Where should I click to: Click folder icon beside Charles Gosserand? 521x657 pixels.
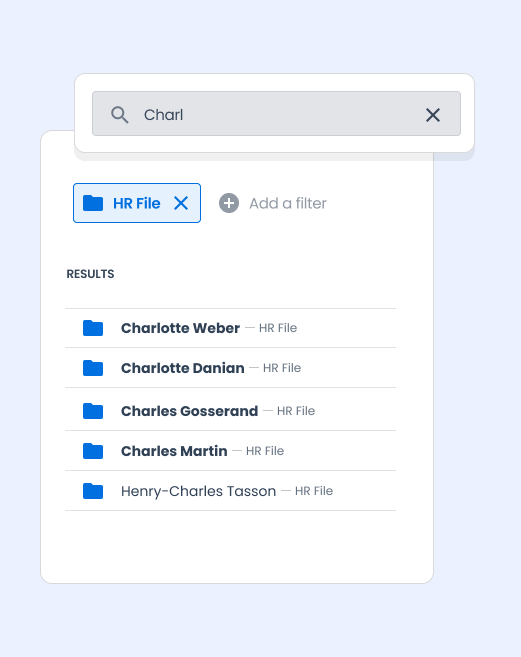pyautogui.click(x=93, y=411)
